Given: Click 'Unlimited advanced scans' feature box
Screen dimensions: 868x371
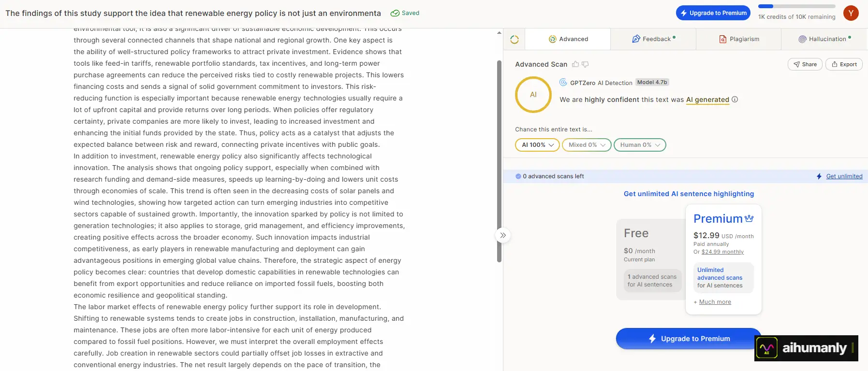Looking at the screenshot, I should tap(723, 278).
